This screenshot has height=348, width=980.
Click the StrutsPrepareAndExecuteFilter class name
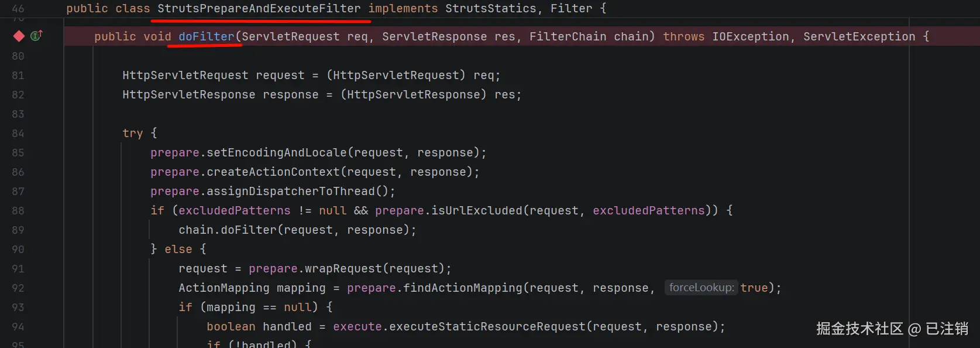click(x=259, y=8)
